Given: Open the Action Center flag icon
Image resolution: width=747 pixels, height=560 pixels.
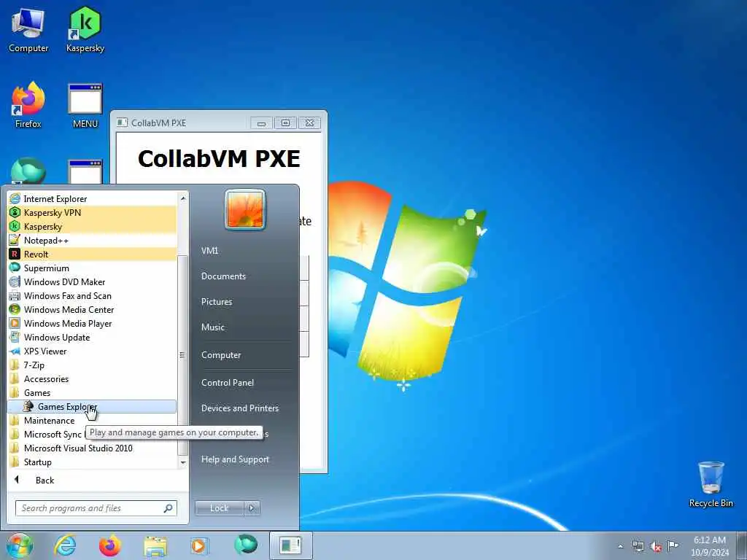Looking at the screenshot, I should 673,545.
